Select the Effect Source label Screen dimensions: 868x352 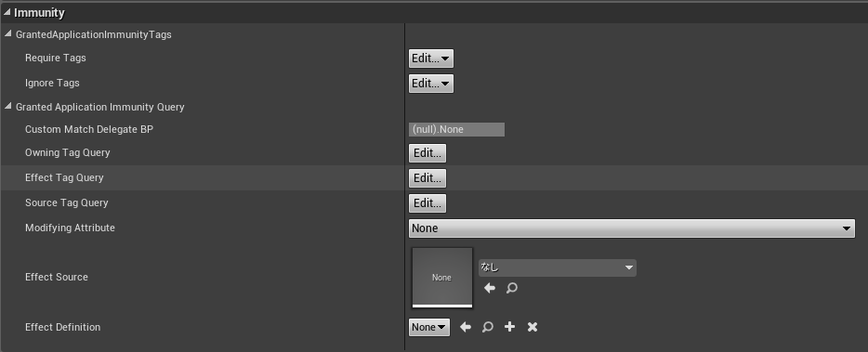pos(57,278)
